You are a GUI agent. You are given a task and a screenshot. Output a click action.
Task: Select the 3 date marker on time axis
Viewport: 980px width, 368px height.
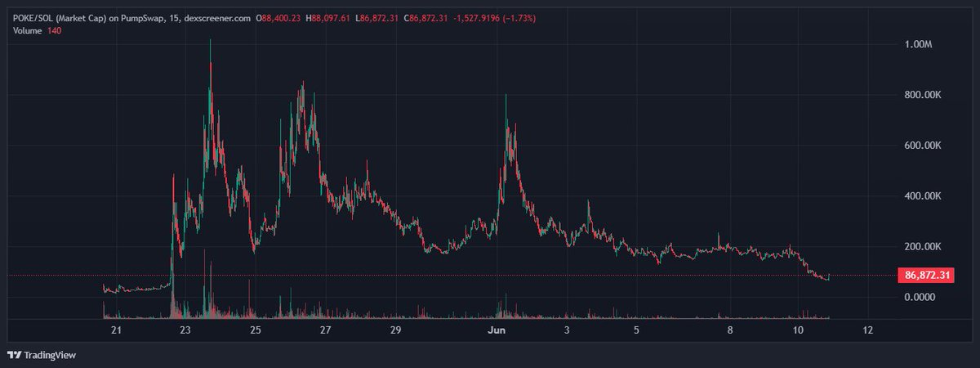click(566, 330)
